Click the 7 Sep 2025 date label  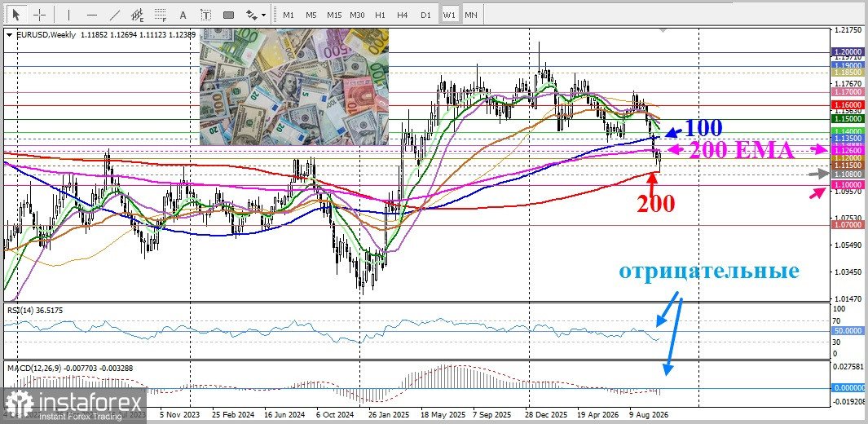[491, 414]
